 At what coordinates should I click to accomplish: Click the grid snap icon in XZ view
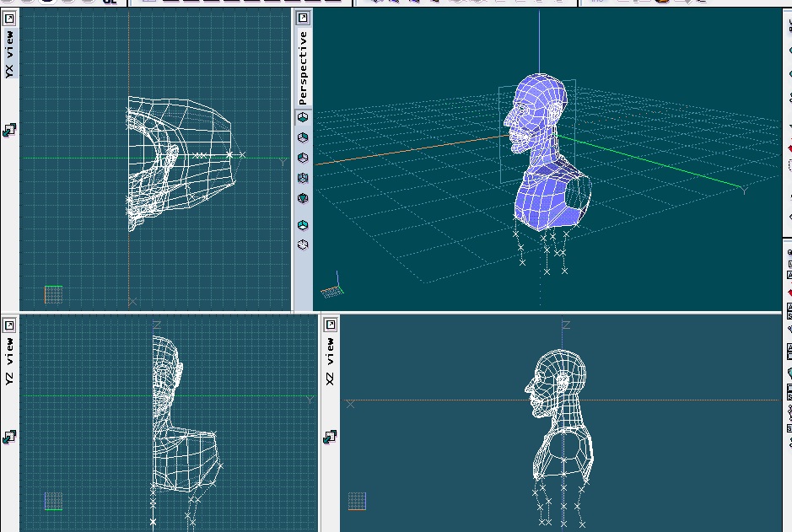330,437
